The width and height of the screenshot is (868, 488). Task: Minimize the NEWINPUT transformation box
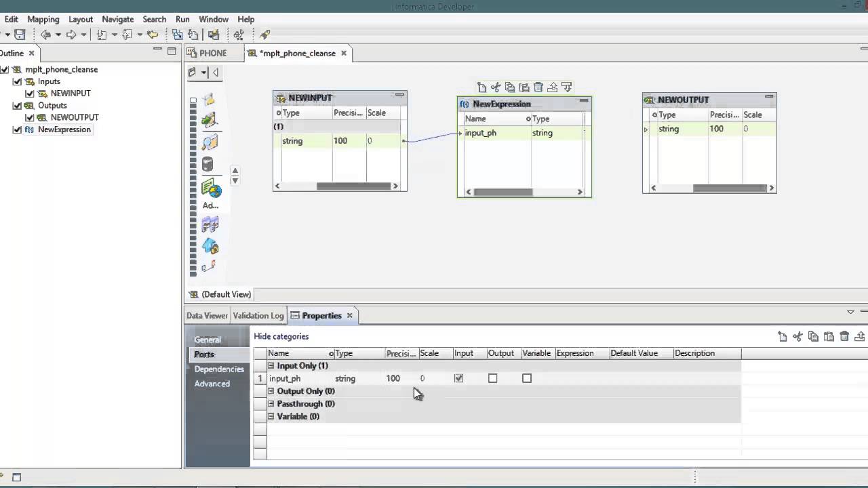pyautogui.click(x=399, y=95)
